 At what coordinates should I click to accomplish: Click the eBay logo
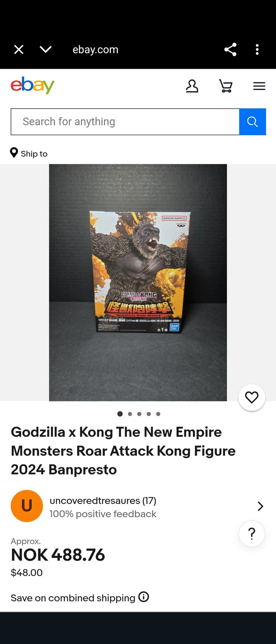pyautogui.click(x=32, y=85)
